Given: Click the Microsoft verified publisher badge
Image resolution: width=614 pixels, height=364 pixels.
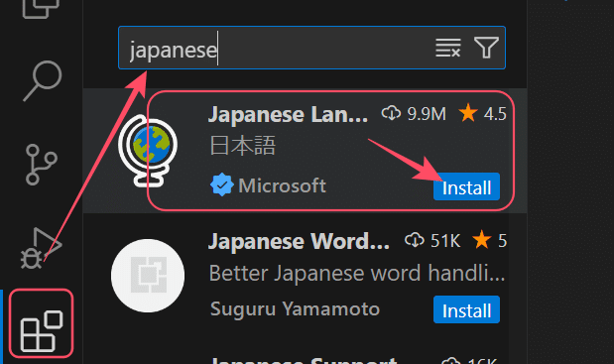Looking at the screenshot, I should point(221,184).
